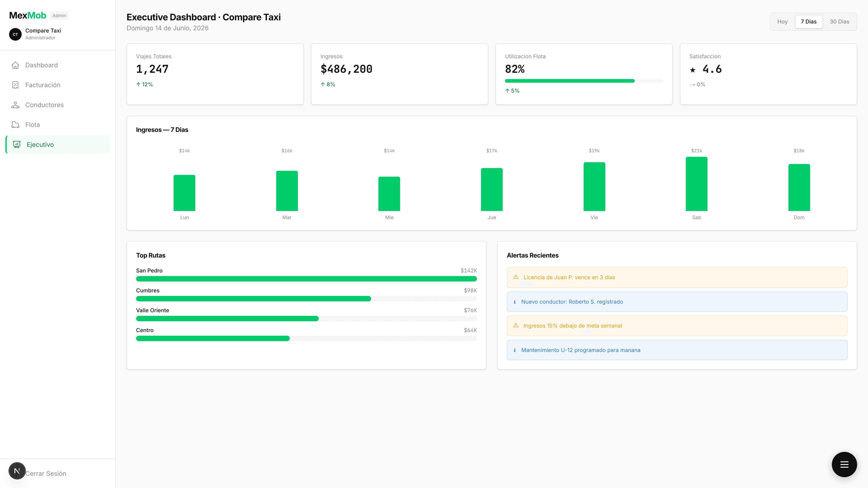Open Conductores via the drivers icon
The height and width of the screenshot is (488, 868).
point(16,105)
